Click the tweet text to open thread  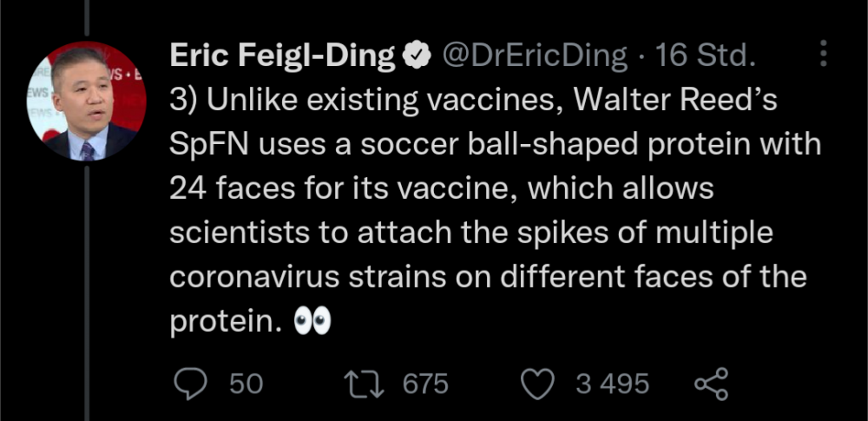tap(496, 212)
